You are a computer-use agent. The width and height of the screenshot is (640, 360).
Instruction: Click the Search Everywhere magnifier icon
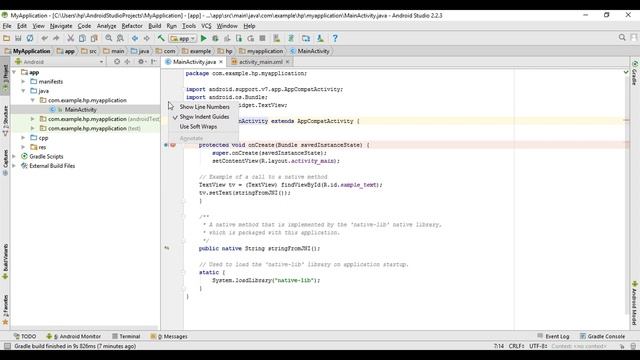[x=622, y=38]
